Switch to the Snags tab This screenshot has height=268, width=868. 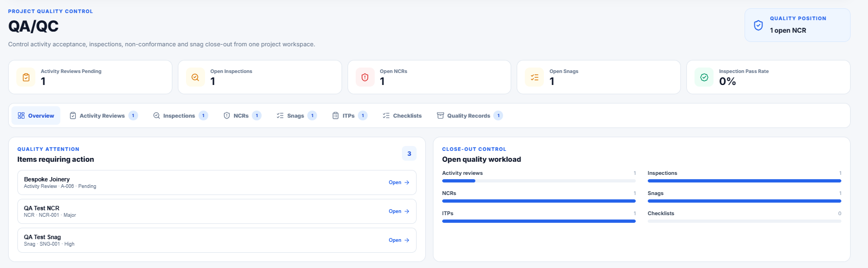(x=296, y=115)
